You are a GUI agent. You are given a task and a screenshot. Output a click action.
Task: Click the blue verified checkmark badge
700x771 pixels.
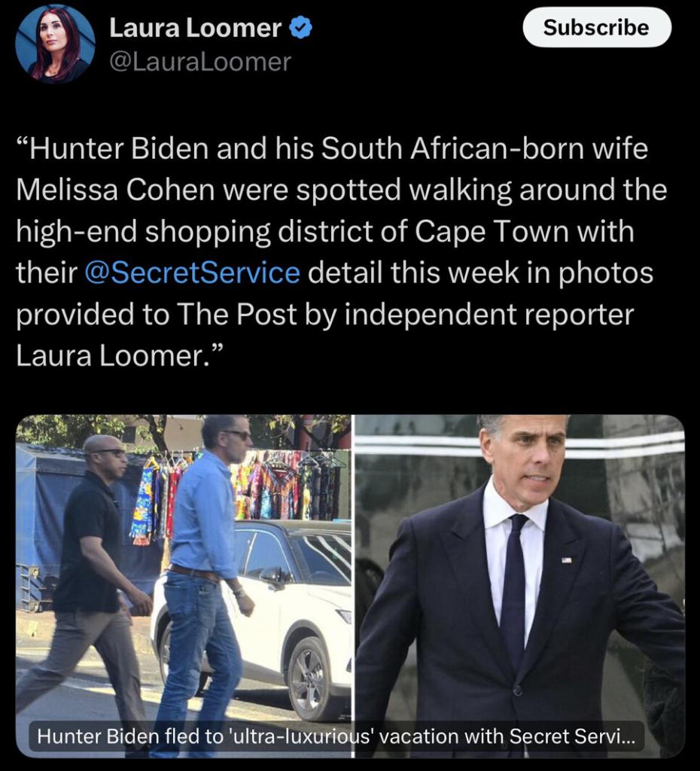pos(300,27)
